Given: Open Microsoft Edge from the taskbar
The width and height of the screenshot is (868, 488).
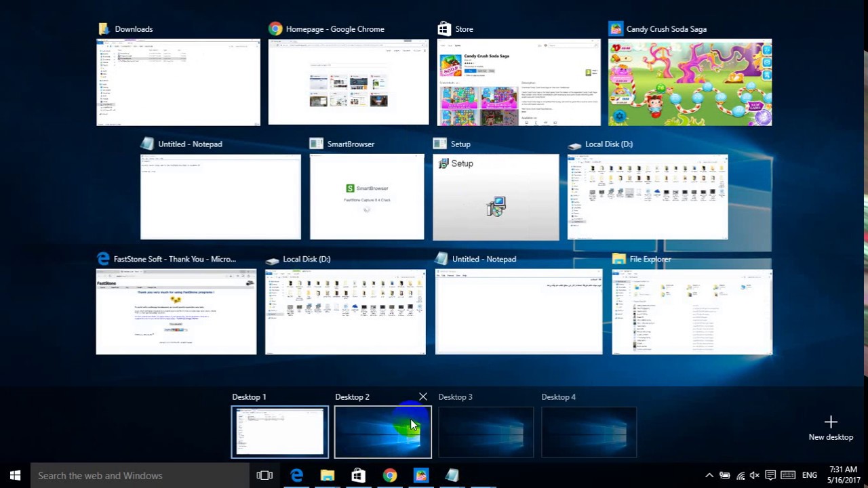Looking at the screenshot, I should click(x=296, y=476).
